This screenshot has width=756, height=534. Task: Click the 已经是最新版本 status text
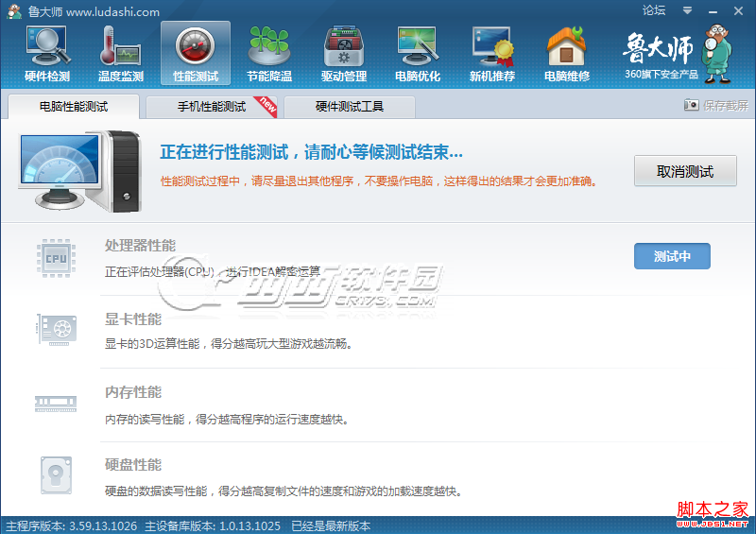pos(331,525)
